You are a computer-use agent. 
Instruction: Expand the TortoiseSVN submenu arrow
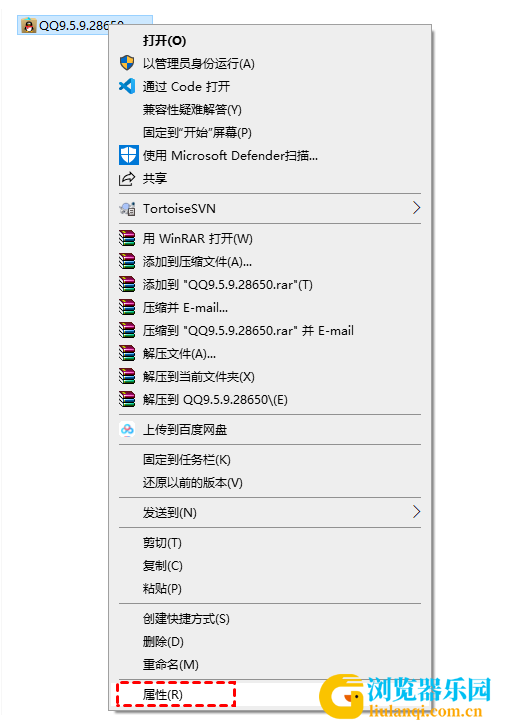(x=416, y=208)
